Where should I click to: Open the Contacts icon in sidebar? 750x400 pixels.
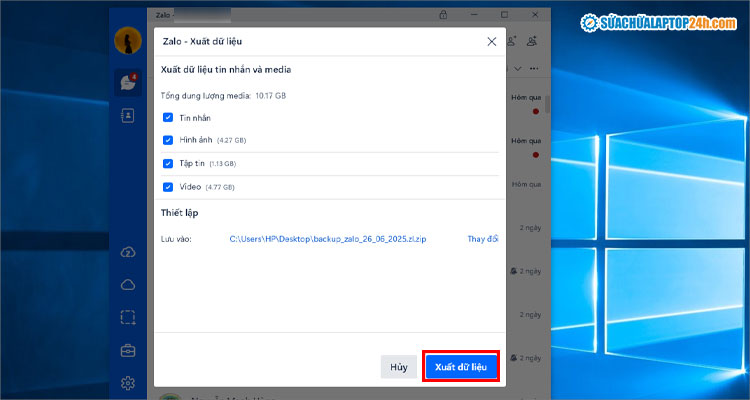pyautogui.click(x=127, y=115)
